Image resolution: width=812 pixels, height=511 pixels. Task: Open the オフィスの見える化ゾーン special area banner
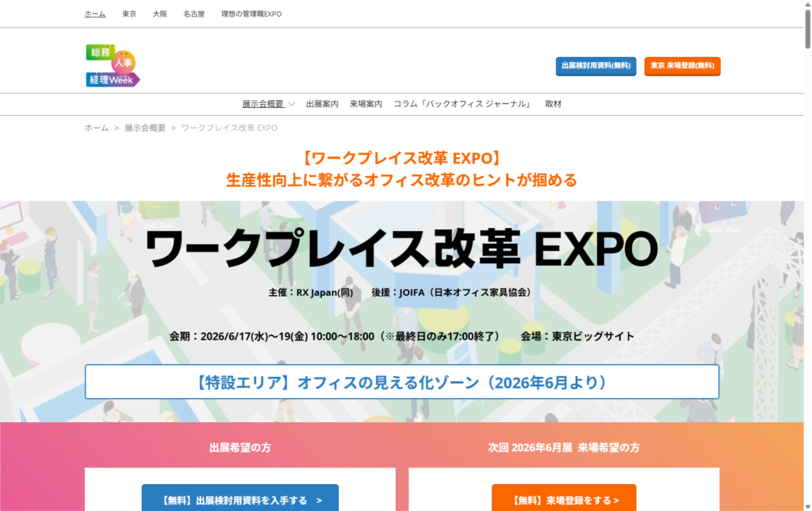402,382
